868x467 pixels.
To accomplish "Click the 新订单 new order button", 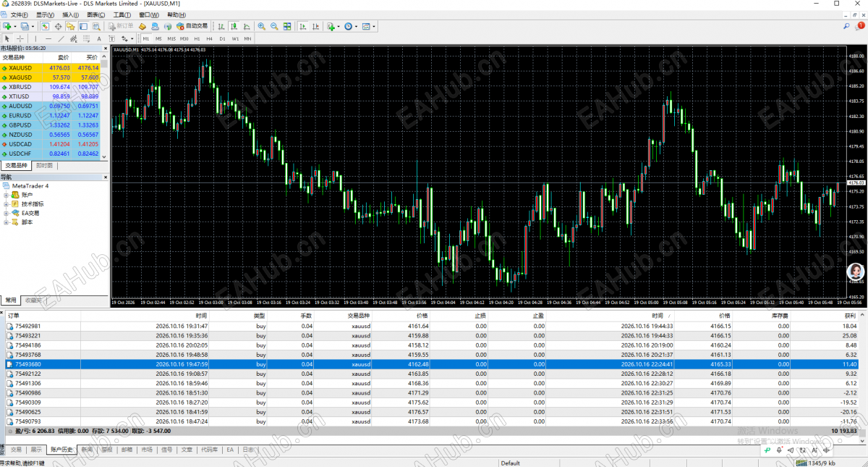I will 121,26.
